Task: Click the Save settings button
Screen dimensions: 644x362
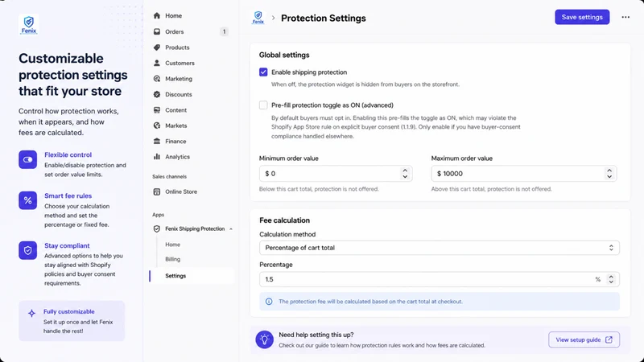Action: coord(582,17)
